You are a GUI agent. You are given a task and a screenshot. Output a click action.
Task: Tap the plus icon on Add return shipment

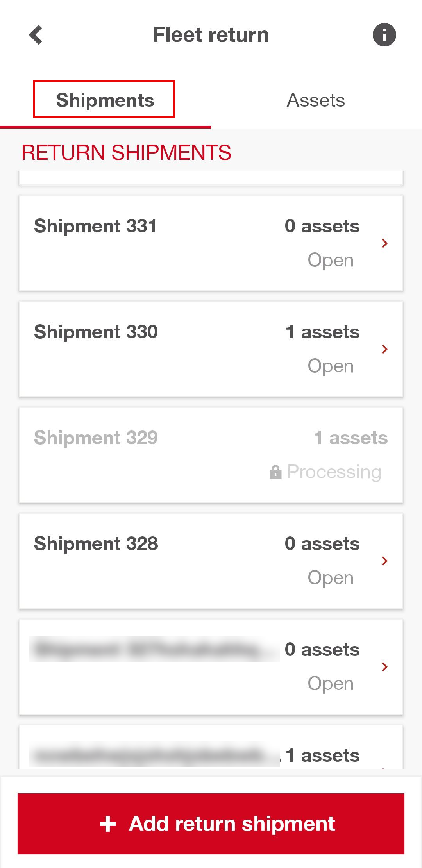click(108, 824)
